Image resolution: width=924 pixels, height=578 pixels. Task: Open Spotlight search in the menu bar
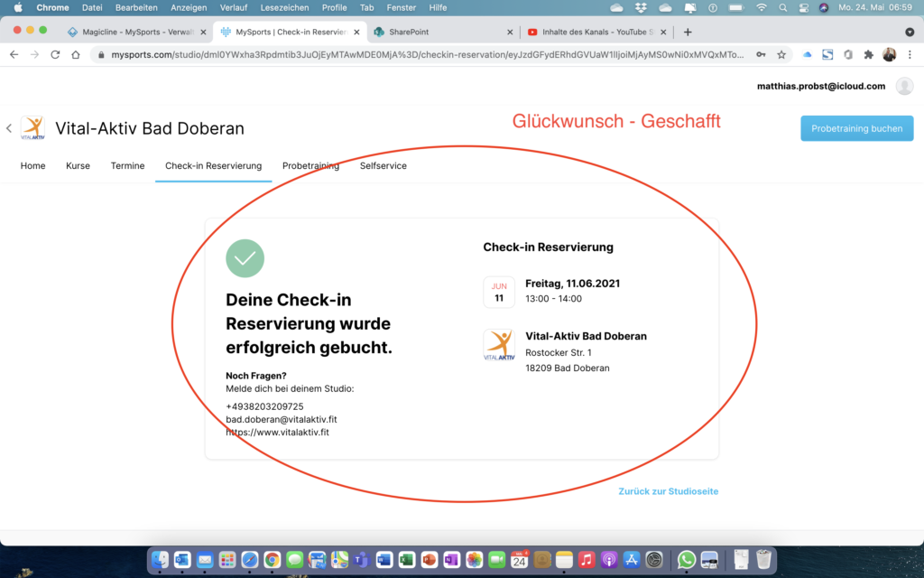click(x=782, y=7)
